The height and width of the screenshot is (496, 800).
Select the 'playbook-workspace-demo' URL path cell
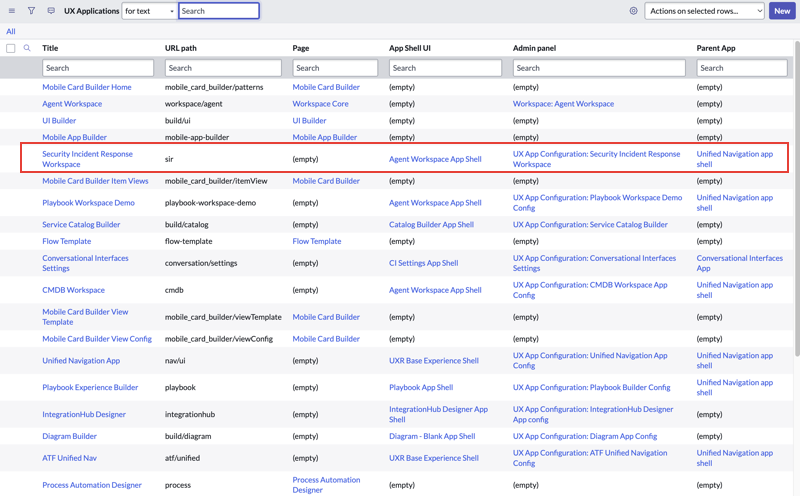click(x=210, y=203)
